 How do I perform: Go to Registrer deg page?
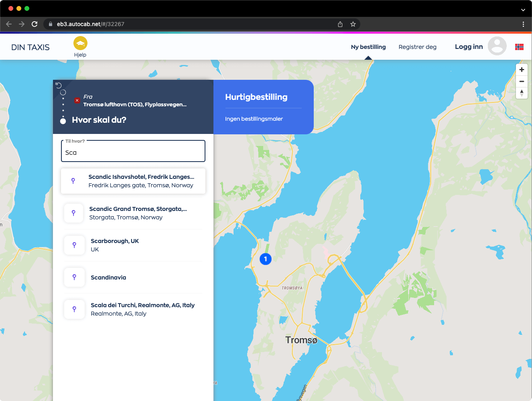pyautogui.click(x=417, y=47)
